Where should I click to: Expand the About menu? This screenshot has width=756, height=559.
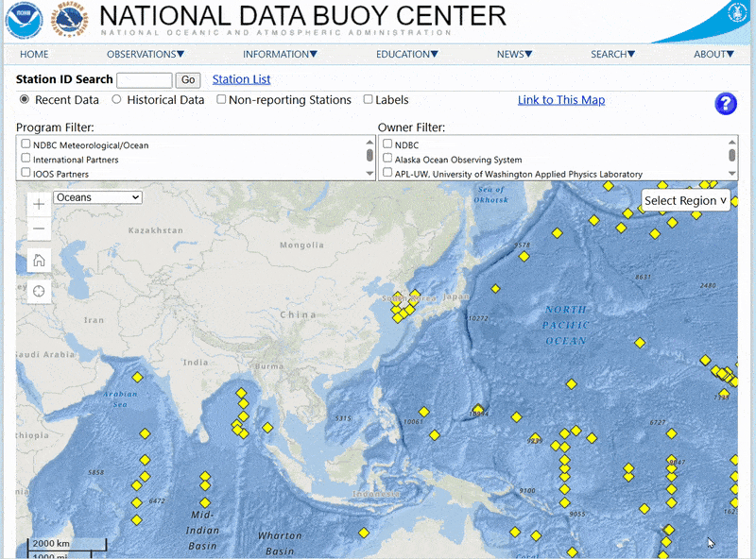[713, 54]
